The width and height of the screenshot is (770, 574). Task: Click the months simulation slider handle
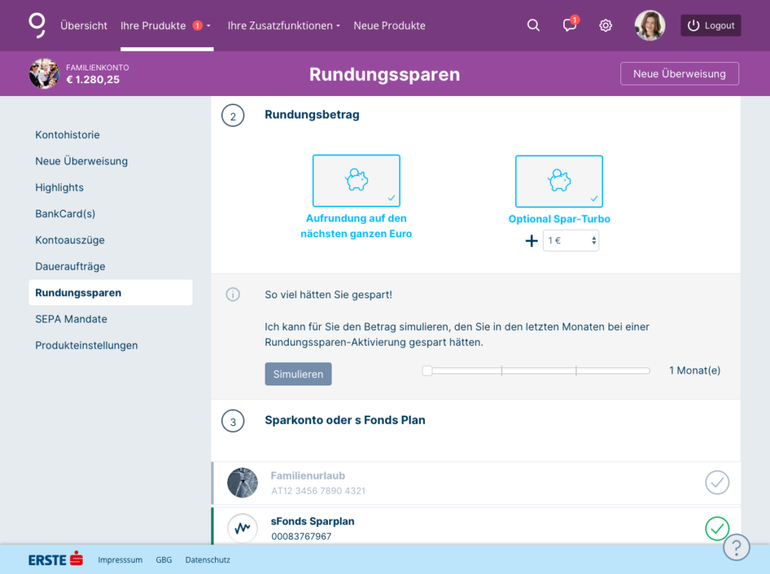coord(427,371)
